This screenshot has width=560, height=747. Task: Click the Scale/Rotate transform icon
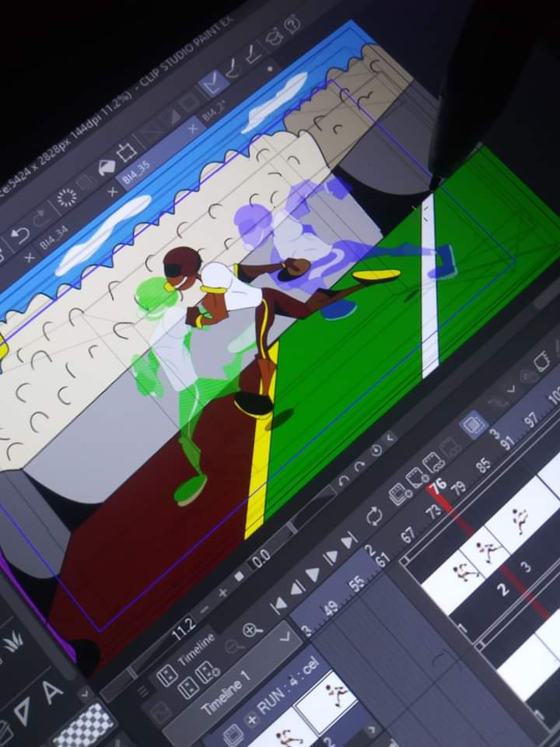127,153
